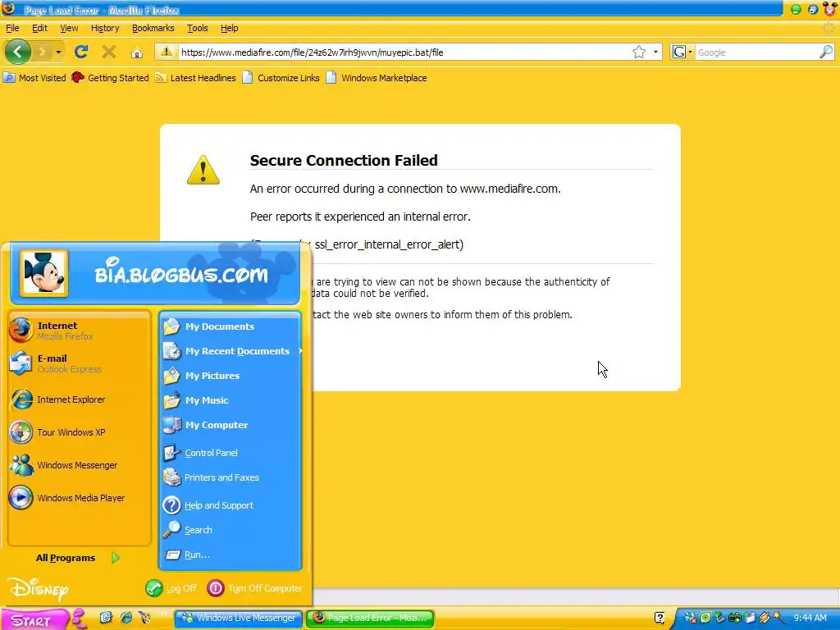
Task: Open the View menu
Action: 69,28
